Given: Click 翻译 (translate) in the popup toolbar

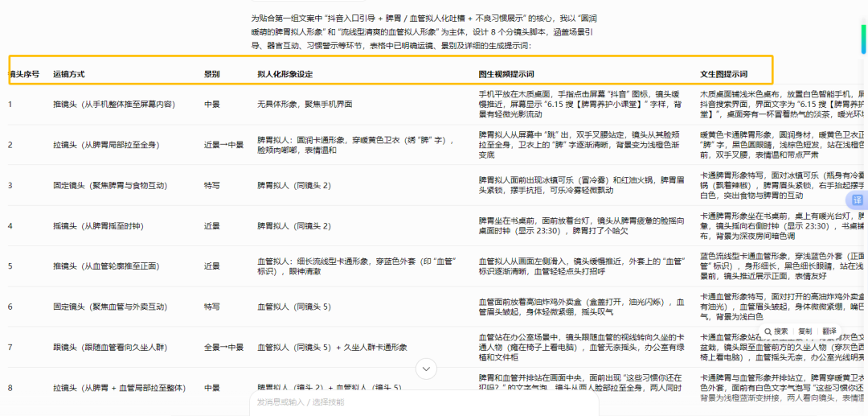Looking at the screenshot, I should click(x=829, y=332).
